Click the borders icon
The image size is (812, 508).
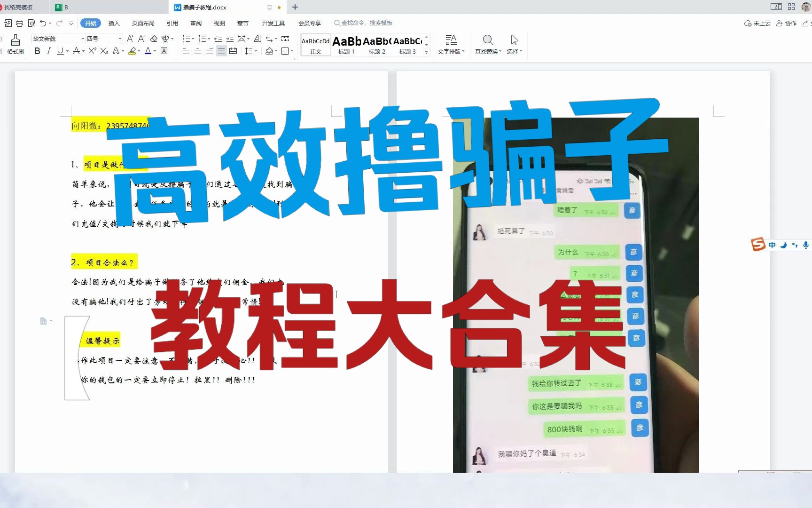(285, 51)
